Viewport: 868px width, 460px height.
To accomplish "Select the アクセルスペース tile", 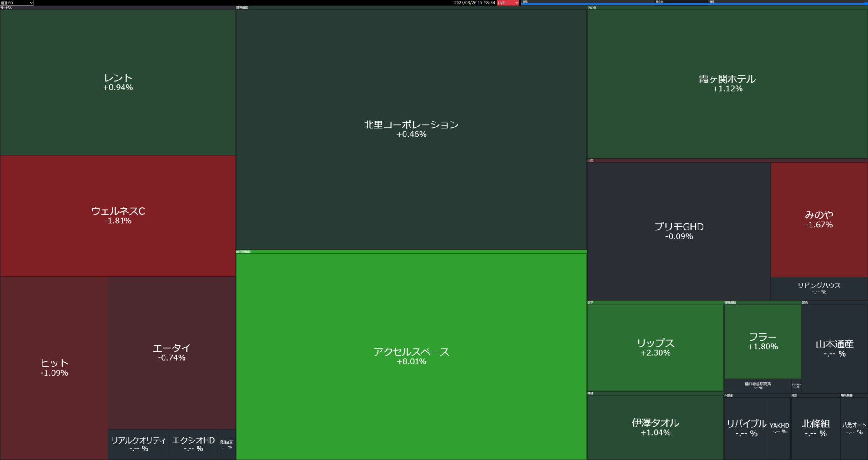I will (x=411, y=357).
